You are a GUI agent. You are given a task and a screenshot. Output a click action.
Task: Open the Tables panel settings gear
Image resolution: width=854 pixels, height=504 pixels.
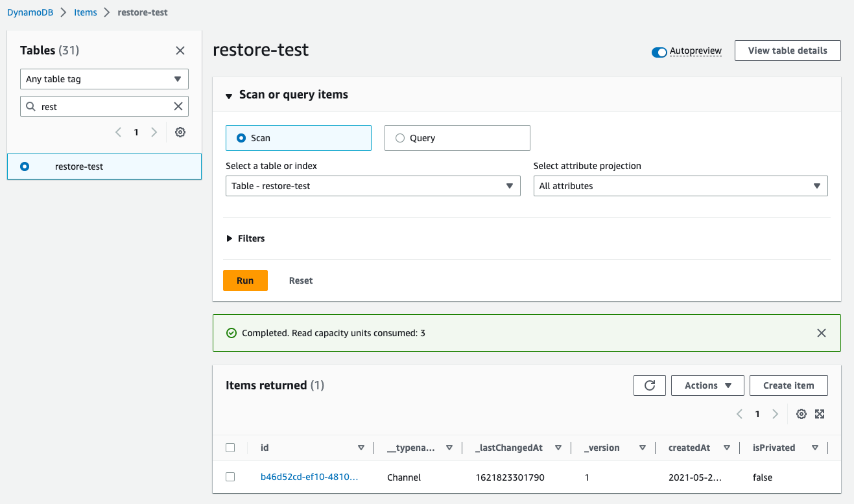pos(180,132)
